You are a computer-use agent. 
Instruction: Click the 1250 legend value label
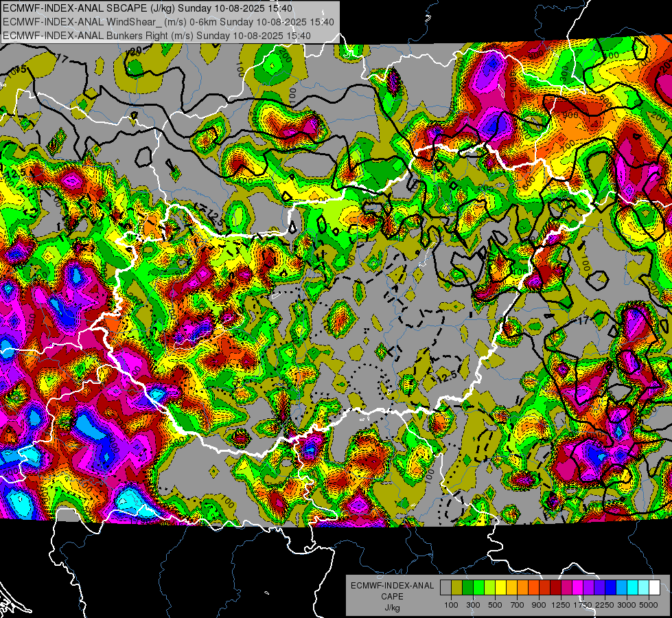point(561,605)
